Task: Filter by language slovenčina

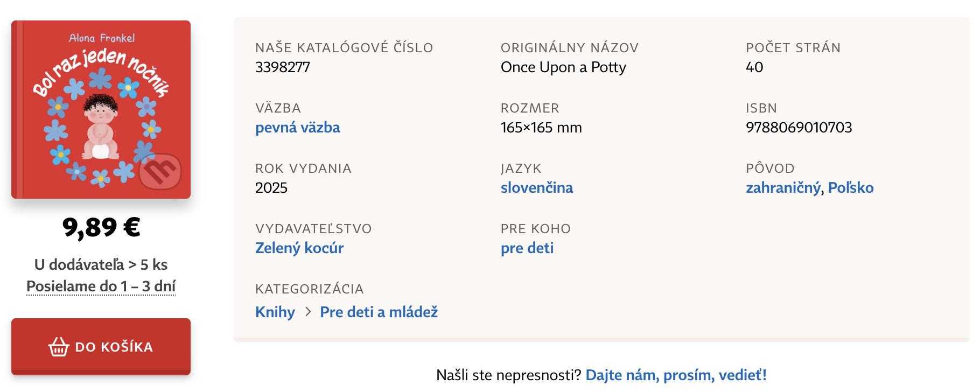Action: pos(536,188)
